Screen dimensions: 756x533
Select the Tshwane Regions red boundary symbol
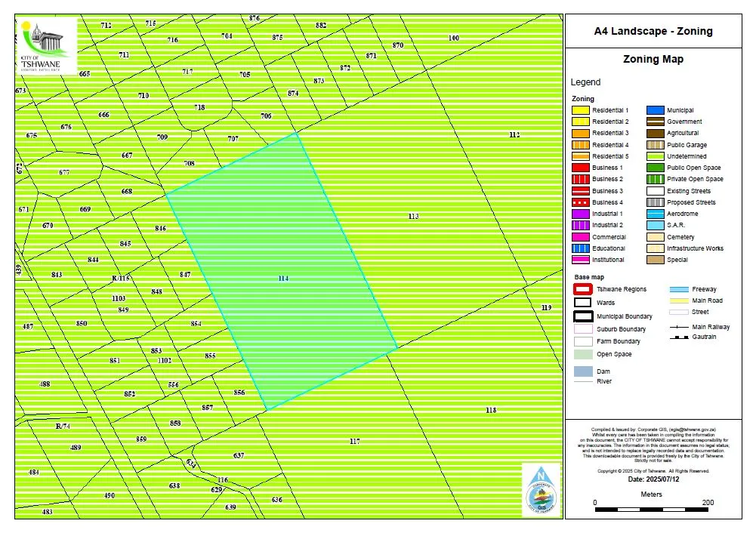tap(582, 289)
